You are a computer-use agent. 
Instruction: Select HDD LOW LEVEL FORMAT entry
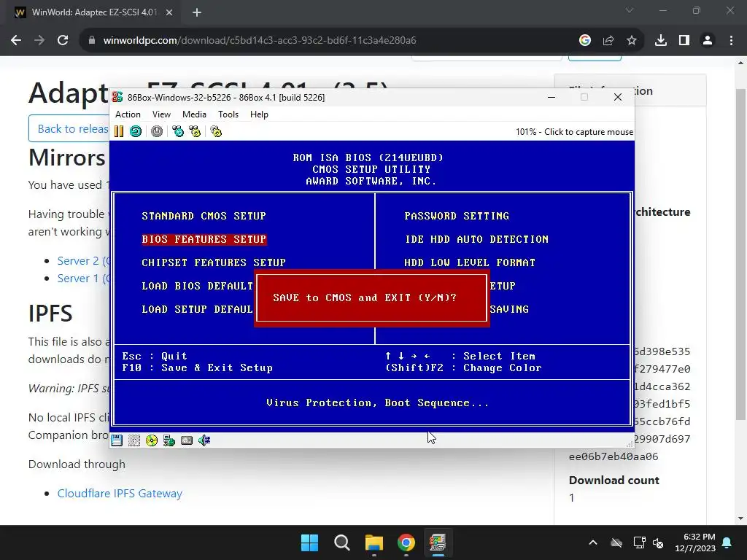[470, 262]
